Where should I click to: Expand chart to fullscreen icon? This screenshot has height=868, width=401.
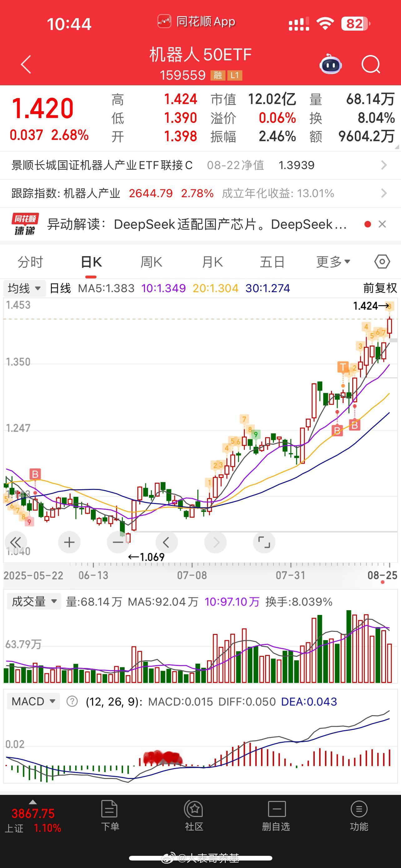(x=264, y=542)
